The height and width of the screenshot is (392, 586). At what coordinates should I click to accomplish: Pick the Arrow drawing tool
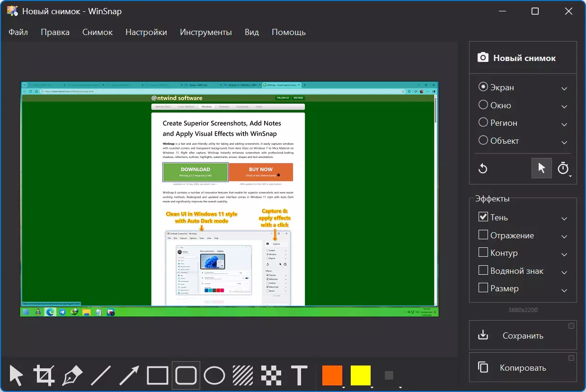tap(129, 375)
